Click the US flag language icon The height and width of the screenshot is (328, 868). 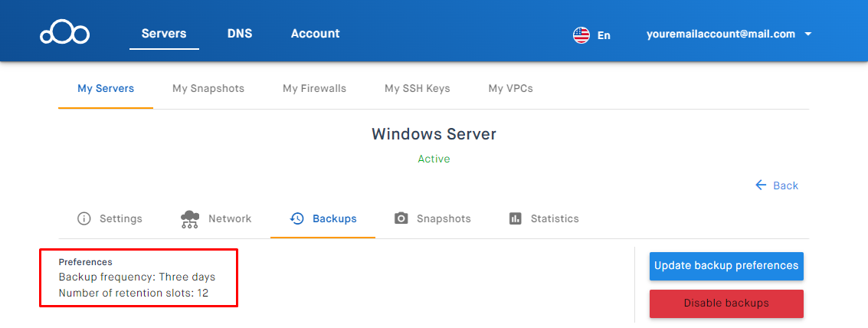pos(581,34)
